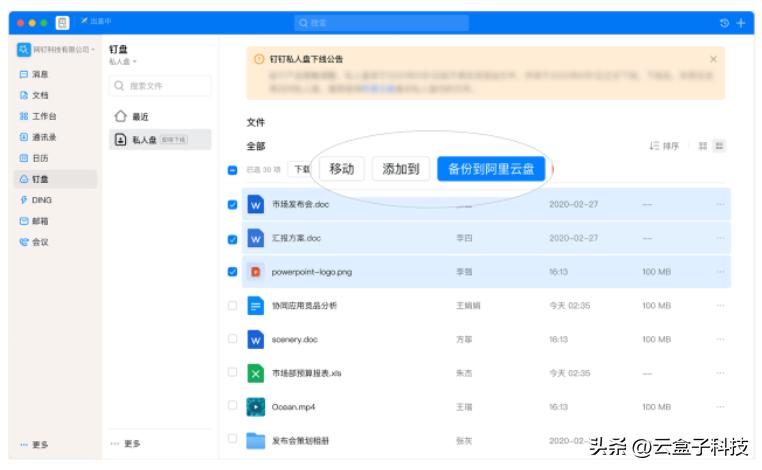Open more options for 市场发布会.doc
This screenshot has height=470, width=762.
coord(720,205)
